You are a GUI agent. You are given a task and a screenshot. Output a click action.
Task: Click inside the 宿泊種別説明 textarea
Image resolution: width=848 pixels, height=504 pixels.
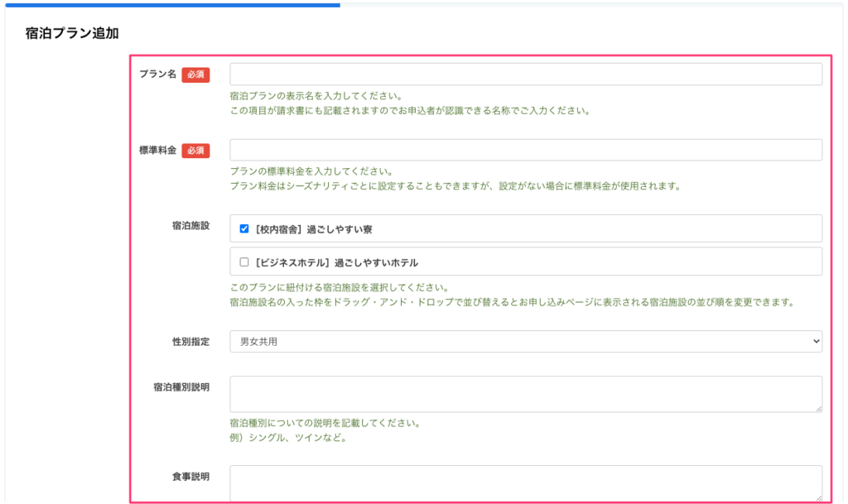coord(525,394)
